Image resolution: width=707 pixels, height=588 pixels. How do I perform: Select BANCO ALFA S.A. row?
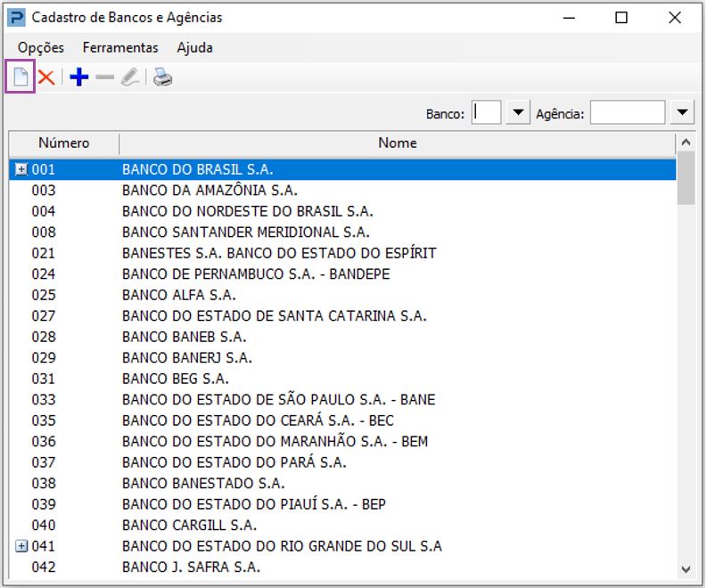tap(342, 295)
